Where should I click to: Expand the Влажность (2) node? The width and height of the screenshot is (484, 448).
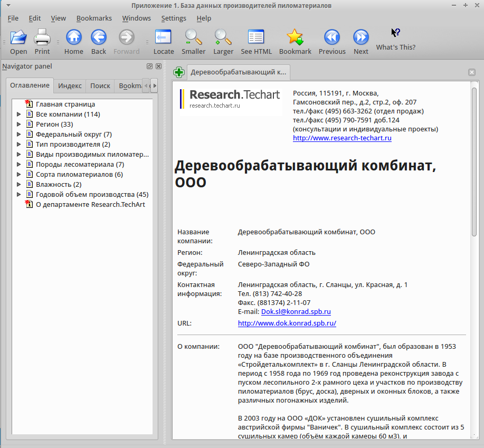coord(19,185)
